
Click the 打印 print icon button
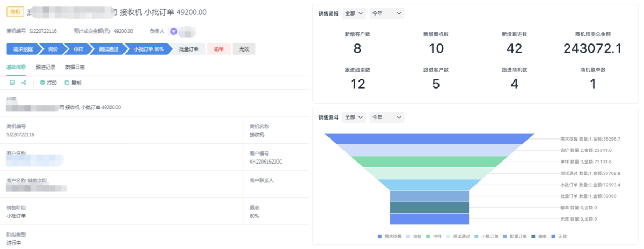pos(48,83)
